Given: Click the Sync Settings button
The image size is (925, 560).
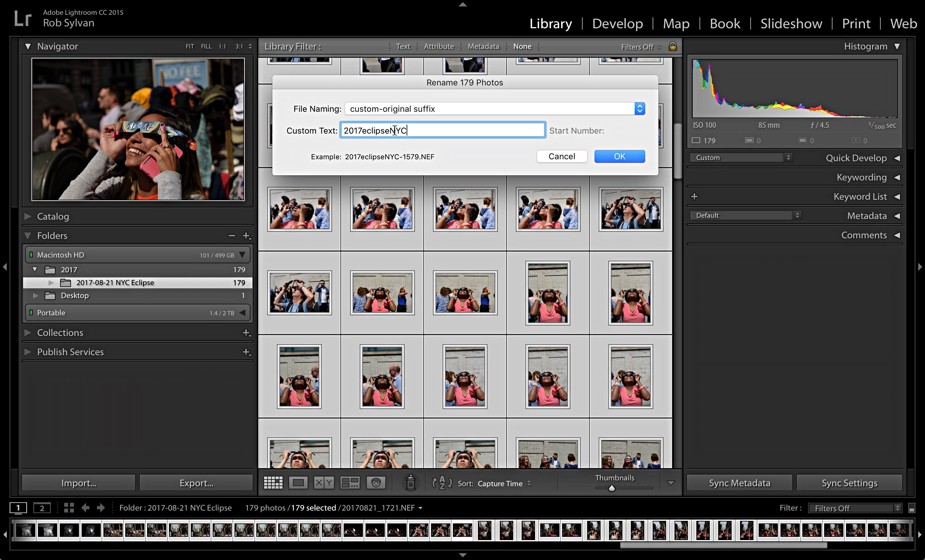Looking at the screenshot, I should (x=849, y=483).
